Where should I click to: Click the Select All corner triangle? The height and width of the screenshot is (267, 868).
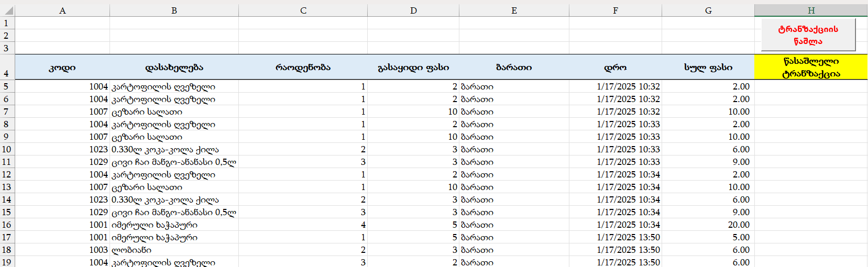(x=8, y=10)
